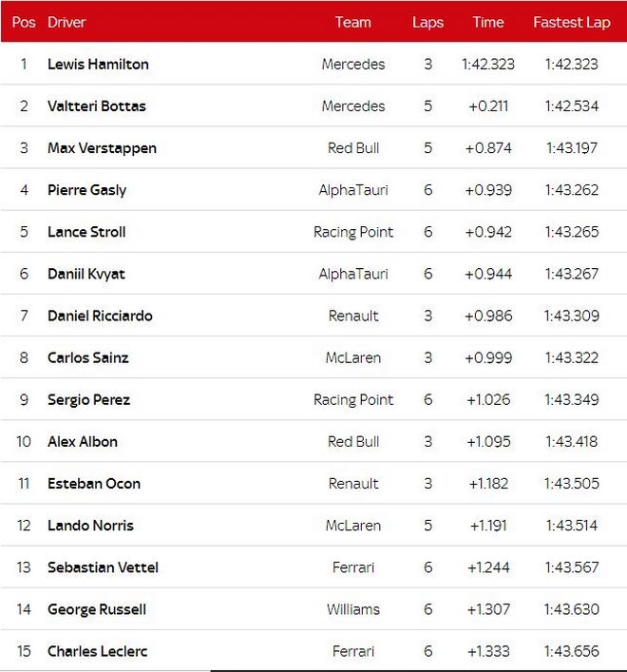Click Lance Stroll driver name
This screenshot has width=627, height=672.
tap(86, 232)
